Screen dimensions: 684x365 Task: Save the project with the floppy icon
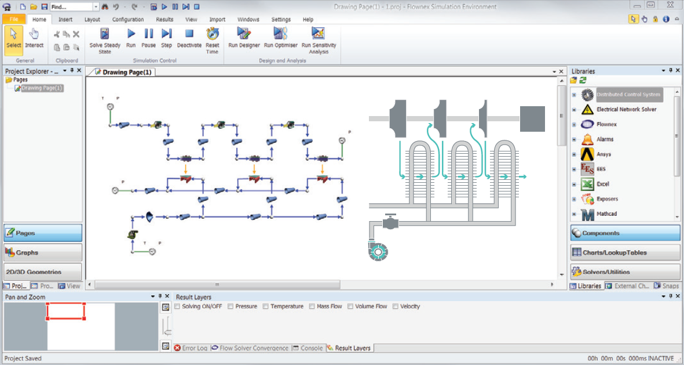point(44,7)
